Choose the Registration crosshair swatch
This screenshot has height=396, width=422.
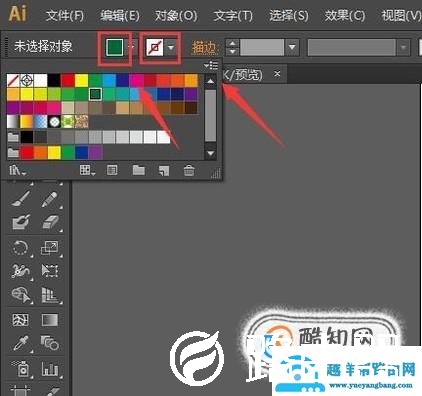pos(27,80)
